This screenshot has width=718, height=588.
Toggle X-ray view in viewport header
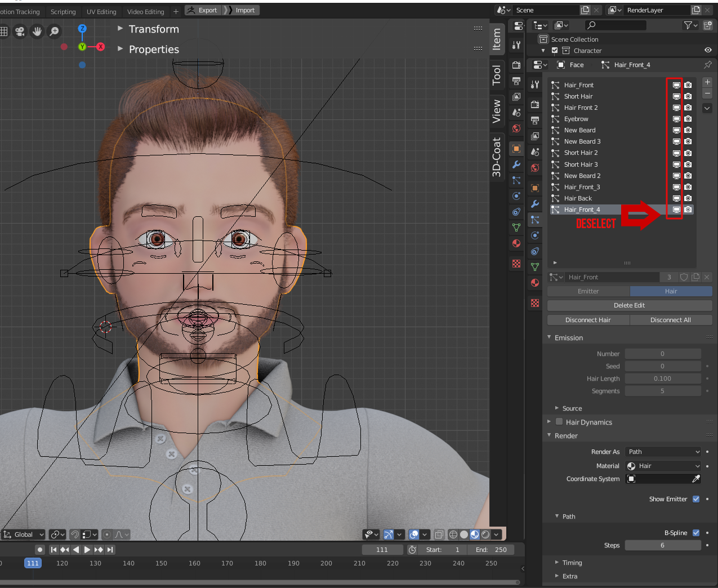(439, 534)
